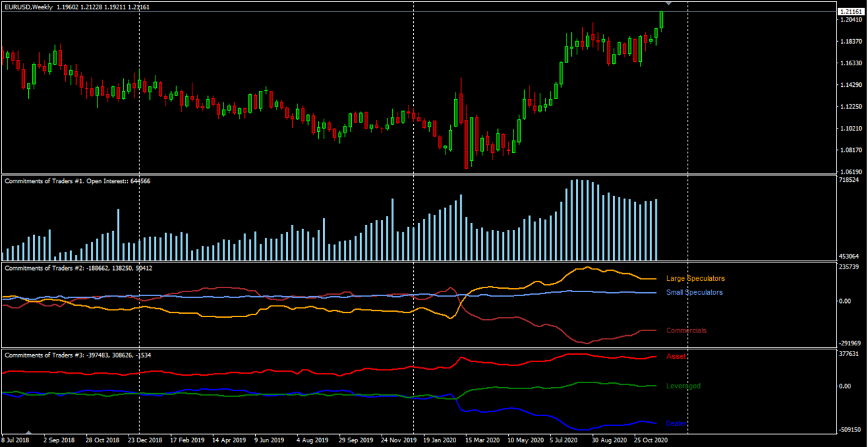Click the 25 Oct 2020 date label

tap(651, 440)
